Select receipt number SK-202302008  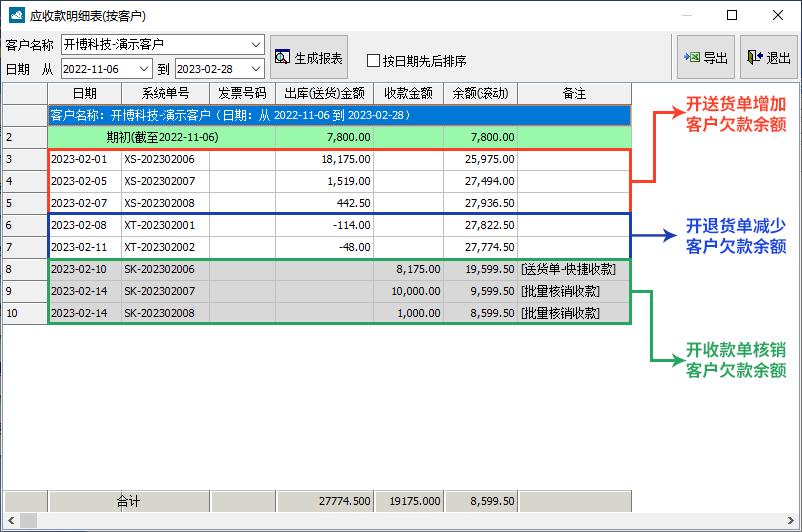[x=165, y=313]
